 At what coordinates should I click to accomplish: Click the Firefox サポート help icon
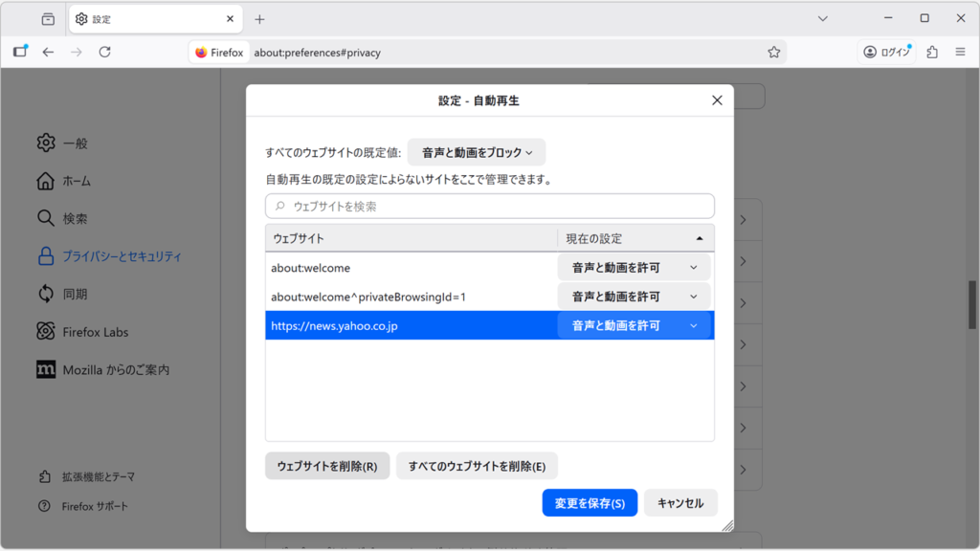(46, 506)
